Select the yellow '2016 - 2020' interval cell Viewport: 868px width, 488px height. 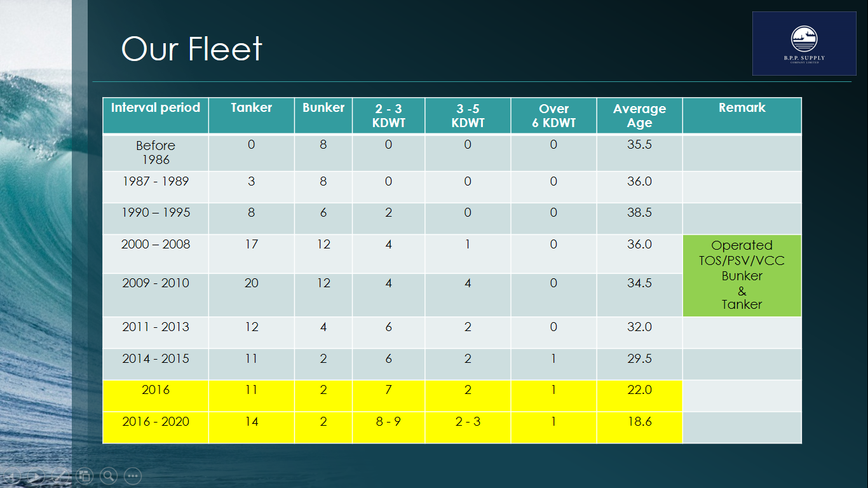coord(156,428)
